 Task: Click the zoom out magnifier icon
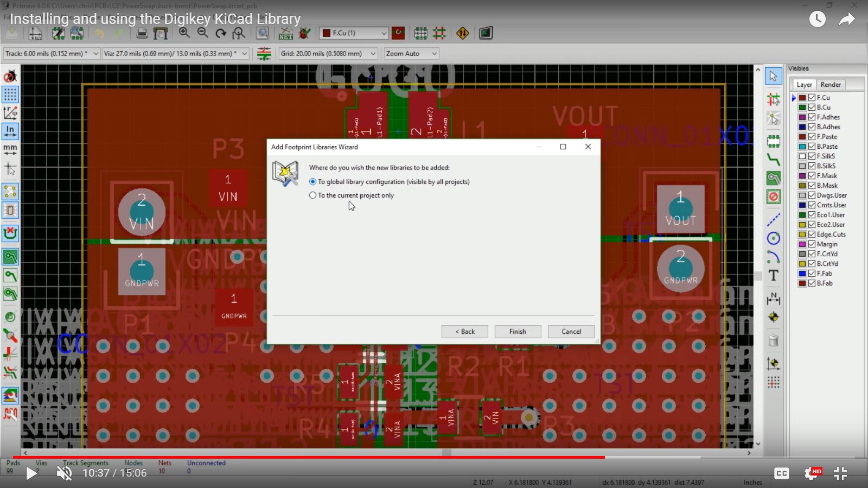[x=203, y=33]
